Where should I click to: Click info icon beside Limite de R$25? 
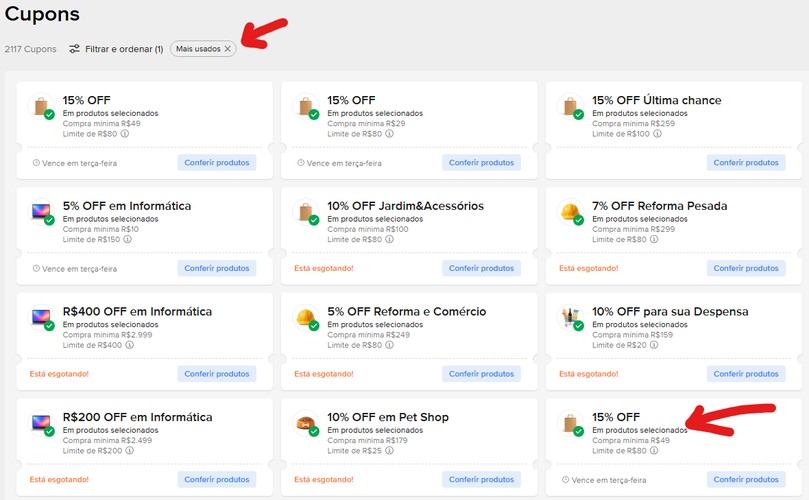390,450
